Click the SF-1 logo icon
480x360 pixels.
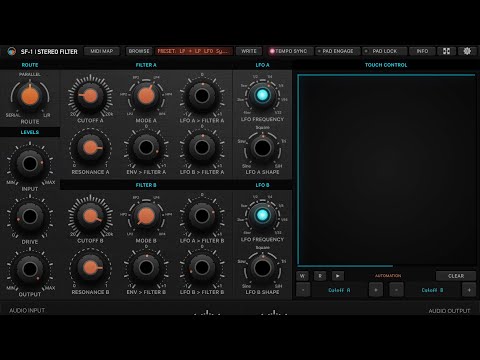pyautogui.click(x=12, y=51)
